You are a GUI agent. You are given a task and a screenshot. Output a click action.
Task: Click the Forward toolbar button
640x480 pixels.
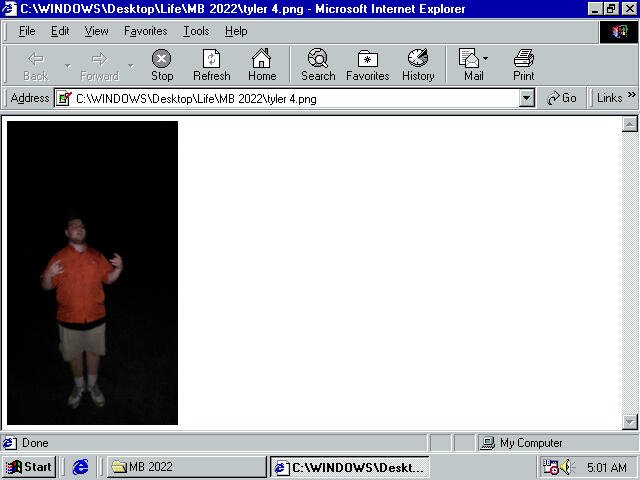[100, 65]
